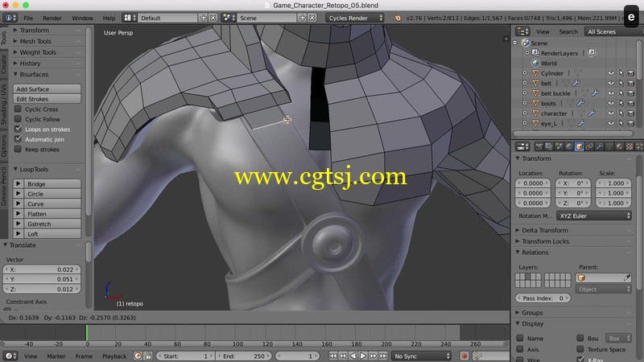Click the Translate Vector X field
The width and height of the screenshot is (644, 362).
pyautogui.click(x=42, y=269)
